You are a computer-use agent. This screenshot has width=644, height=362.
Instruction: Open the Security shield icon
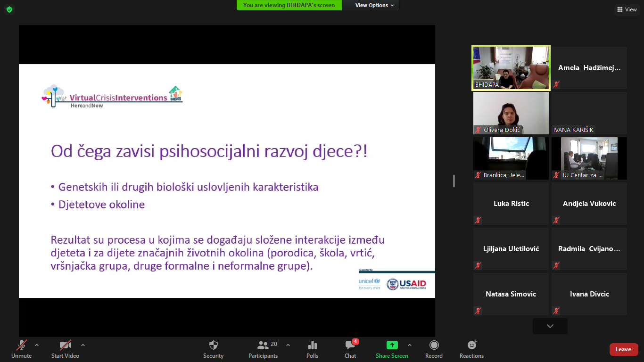coord(213,346)
